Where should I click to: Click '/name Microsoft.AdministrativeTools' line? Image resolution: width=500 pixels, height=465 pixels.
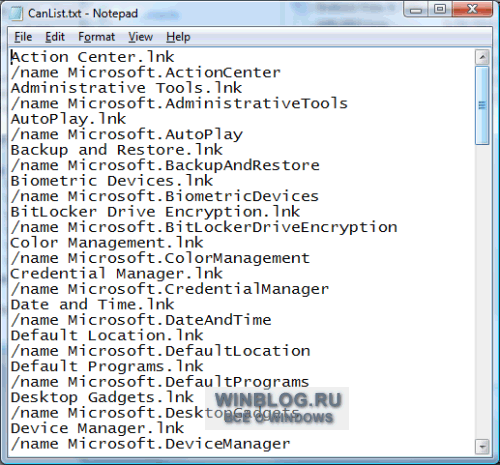pyautogui.click(x=179, y=104)
